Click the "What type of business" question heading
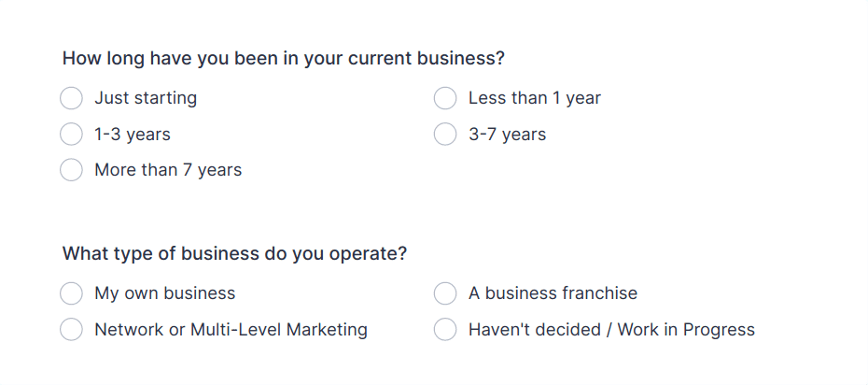 coord(234,254)
